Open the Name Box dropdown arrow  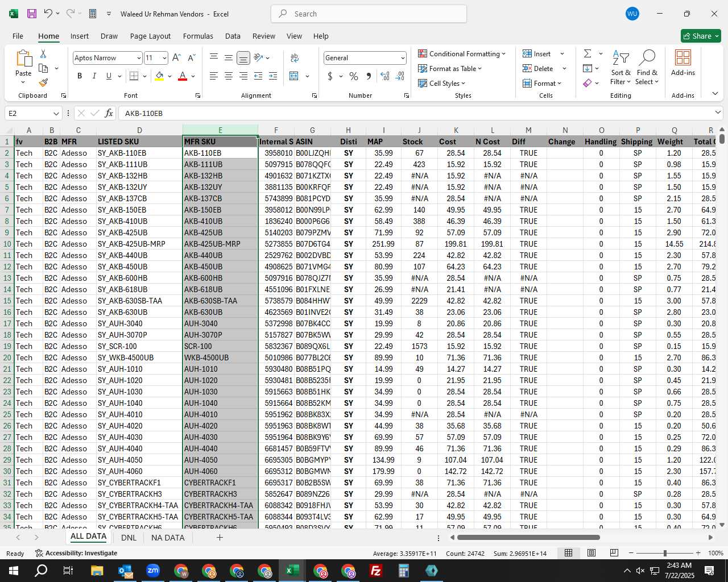[x=56, y=113]
